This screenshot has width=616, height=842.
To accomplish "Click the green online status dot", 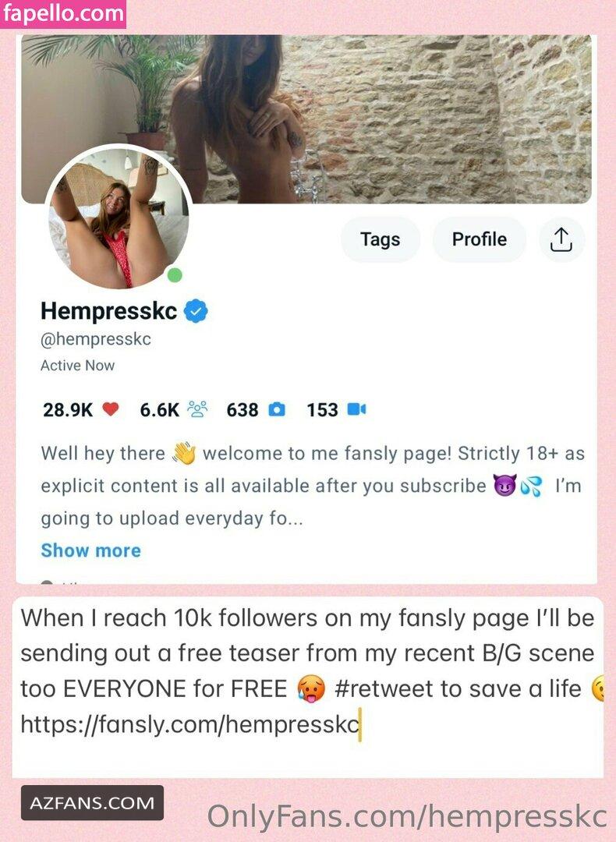I will pyautogui.click(x=175, y=275).
